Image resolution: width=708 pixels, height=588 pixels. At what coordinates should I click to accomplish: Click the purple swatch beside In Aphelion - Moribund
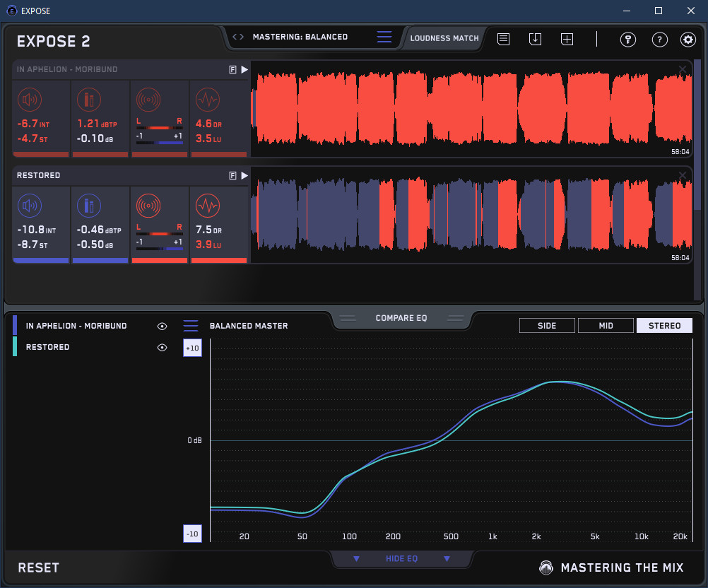click(x=15, y=325)
